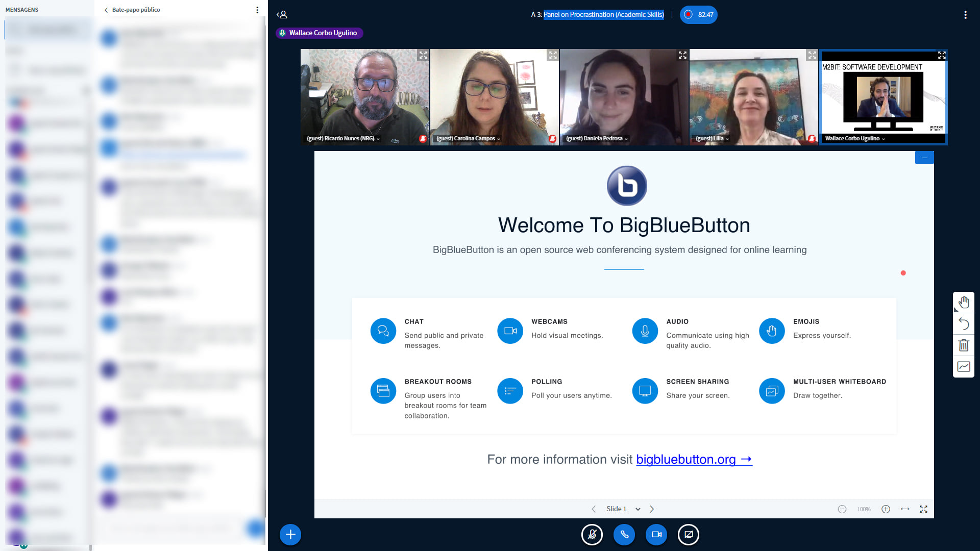
Task: Open the blue plus actions button
Action: 290,535
